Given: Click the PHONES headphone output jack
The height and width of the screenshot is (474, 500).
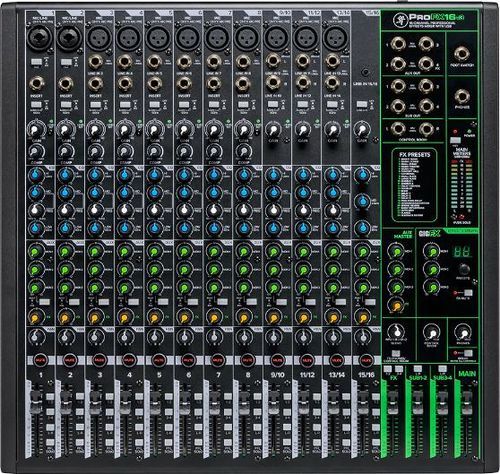Looking at the screenshot, I should tap(462, 97).
